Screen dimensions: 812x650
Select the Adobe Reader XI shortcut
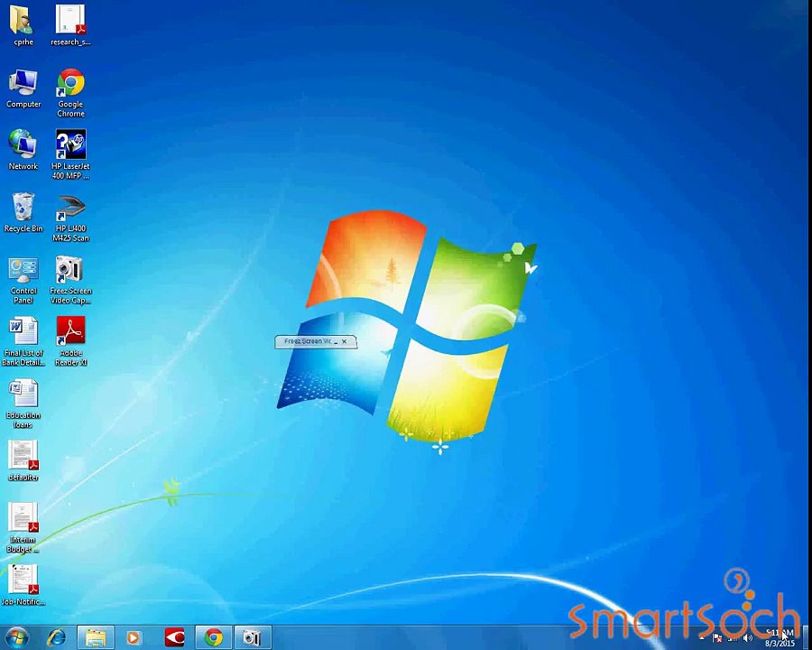(x=70, y=342)
